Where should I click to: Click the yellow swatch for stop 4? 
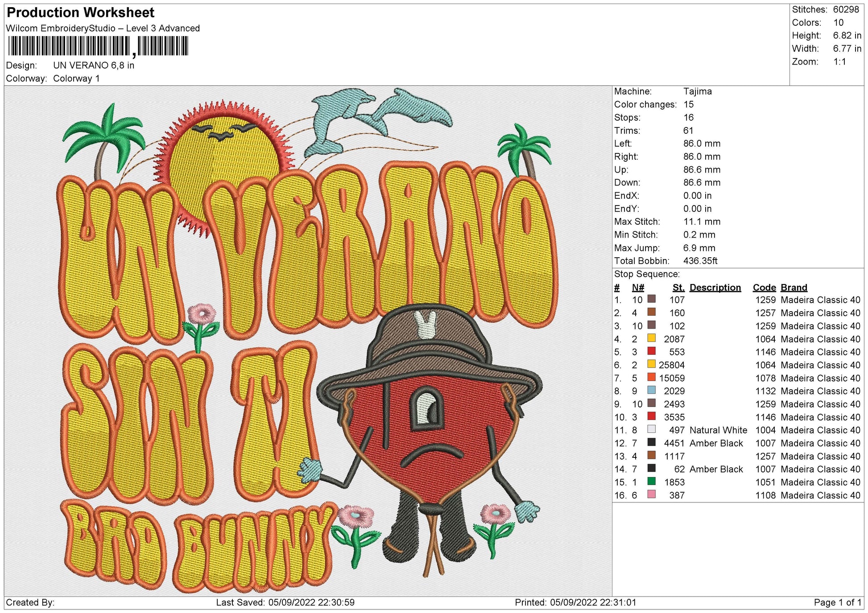point(651,338)
